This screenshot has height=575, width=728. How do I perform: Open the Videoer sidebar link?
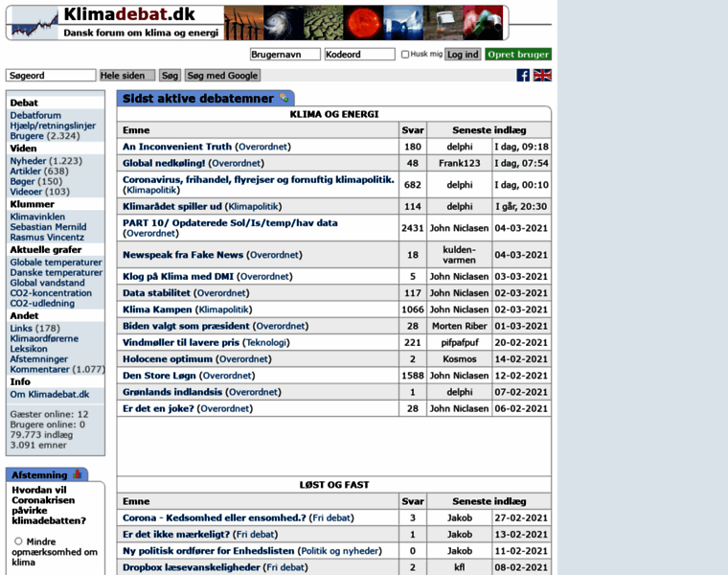tap(26, 192)
